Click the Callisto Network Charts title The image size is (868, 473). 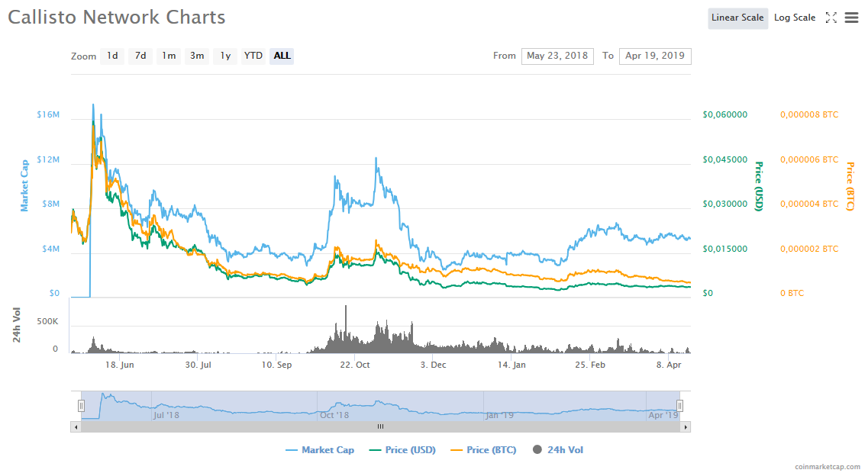point(117,17)
